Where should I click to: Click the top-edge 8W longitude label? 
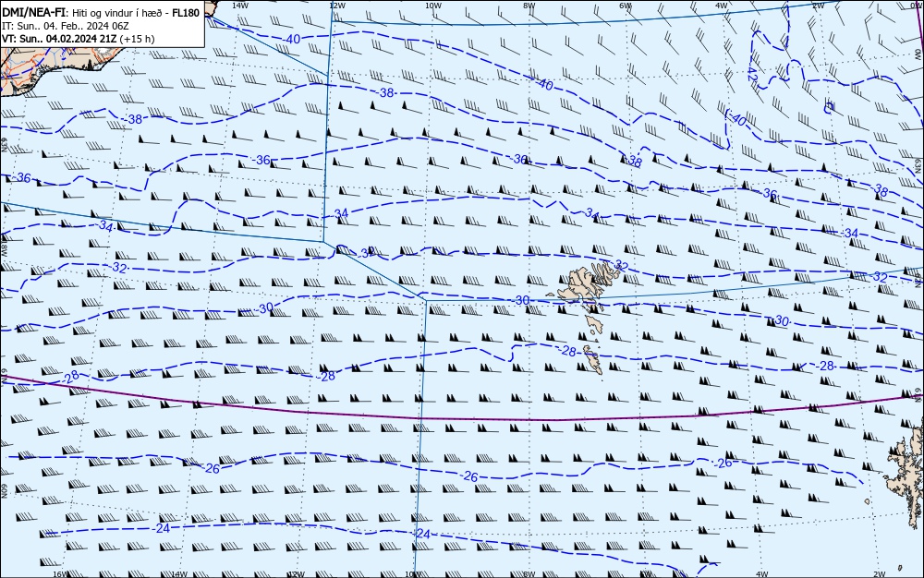(x=529, y=5)
